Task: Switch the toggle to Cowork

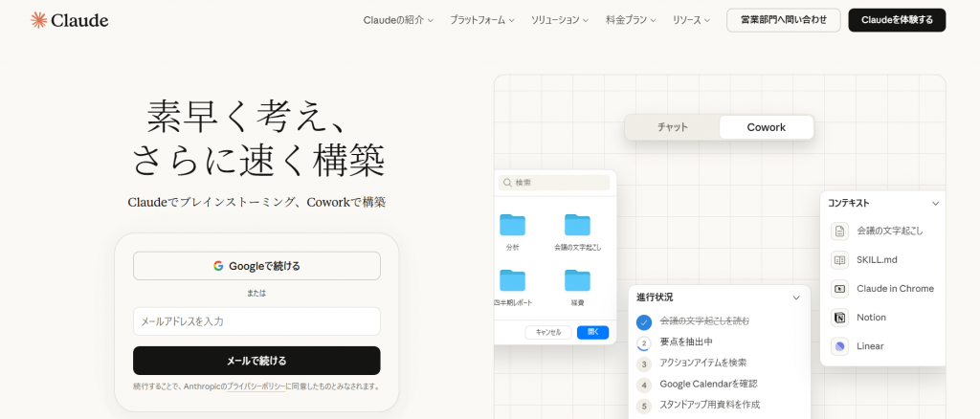Action: pos(766,127)
